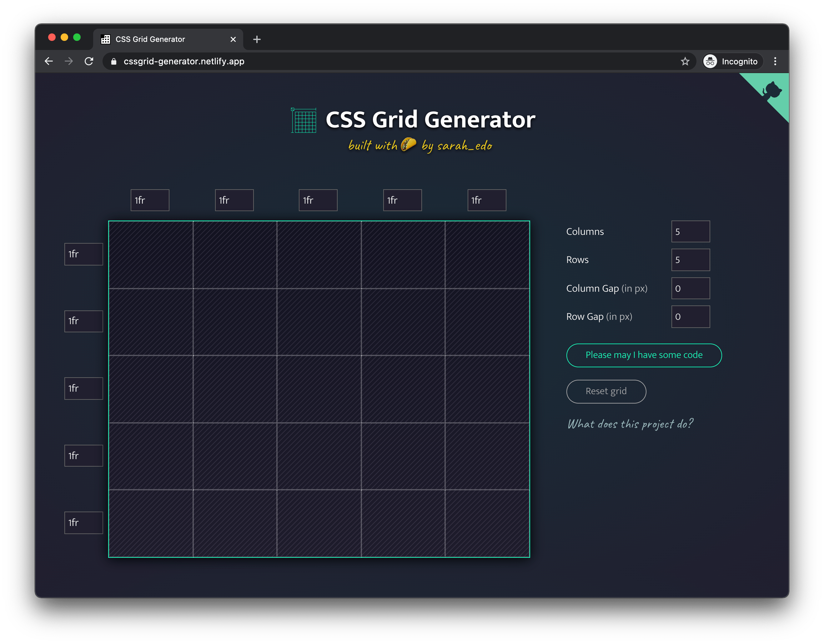Click the Columns value input field

pos(690,231)
